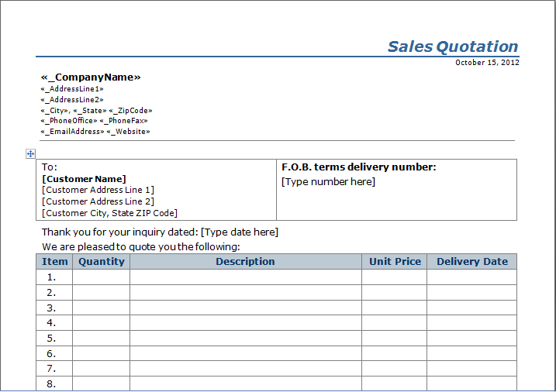Click the Sales Quotation title
Screen dimensions: 556x392
coord(452,46)
